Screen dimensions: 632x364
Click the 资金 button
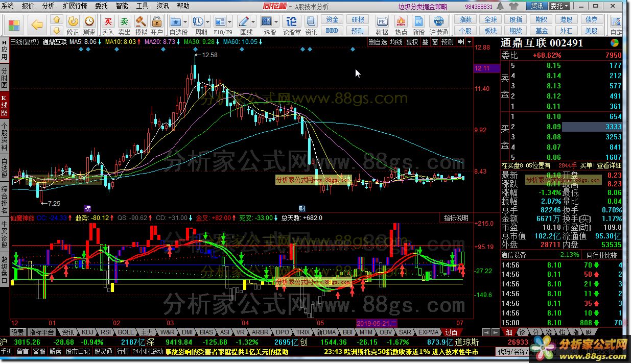(333, 19)
